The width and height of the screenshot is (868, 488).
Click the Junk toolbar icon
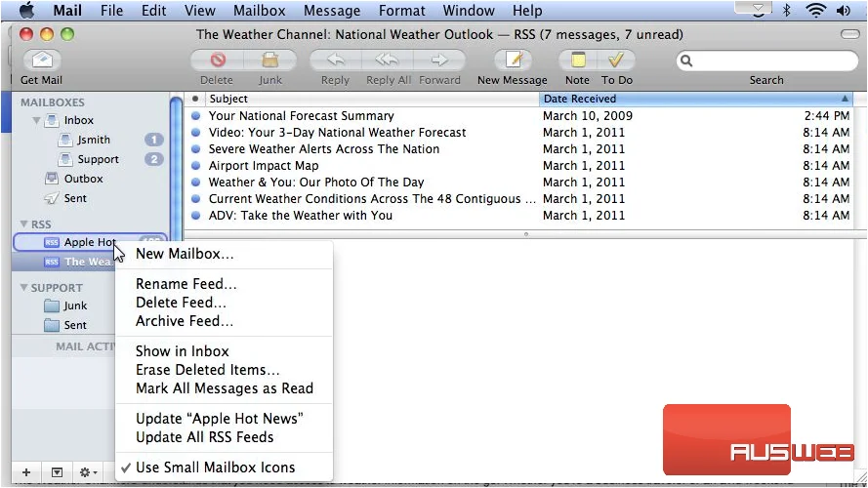pyautogui.click(x=270, y=60)
